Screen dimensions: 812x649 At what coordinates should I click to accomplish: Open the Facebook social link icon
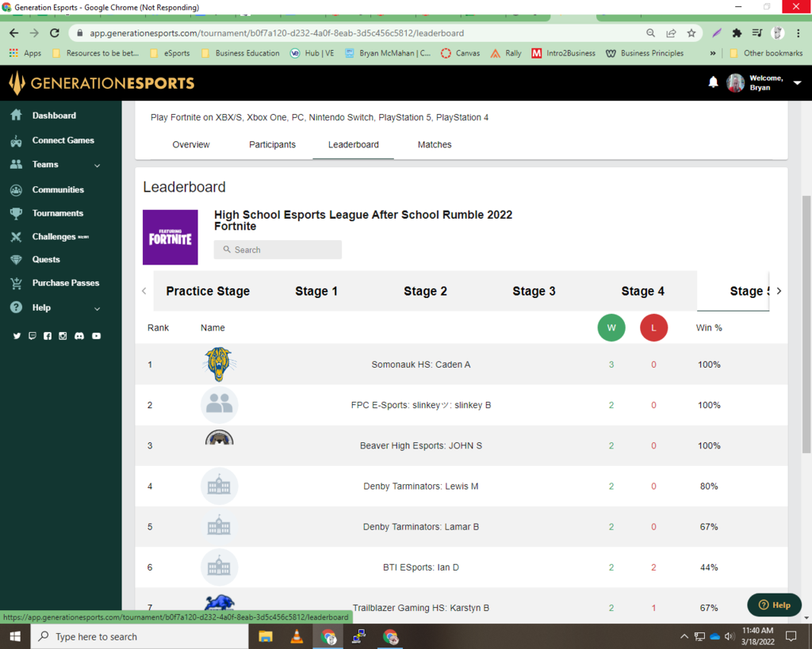(48, 336)
